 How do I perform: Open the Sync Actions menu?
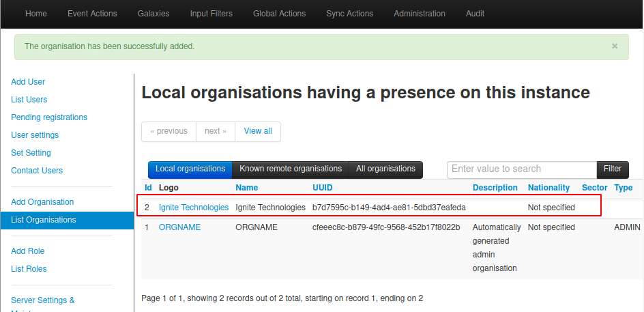pos(350,14)
